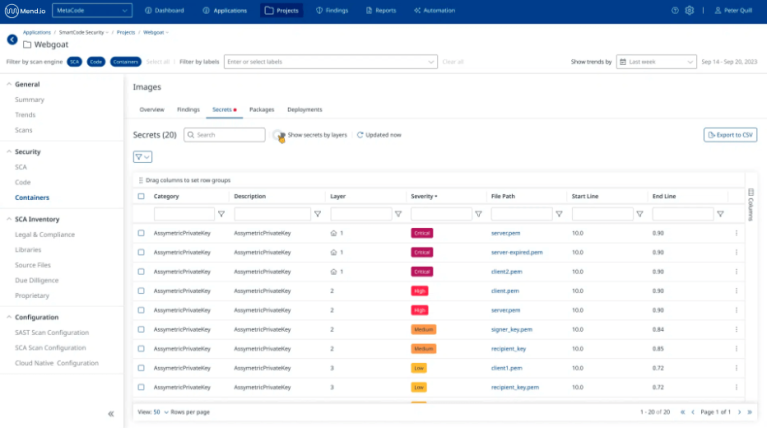This screenshot has height=428, width=767.
Task: Open Libraries in the sidebar
Action: [28, 250]
